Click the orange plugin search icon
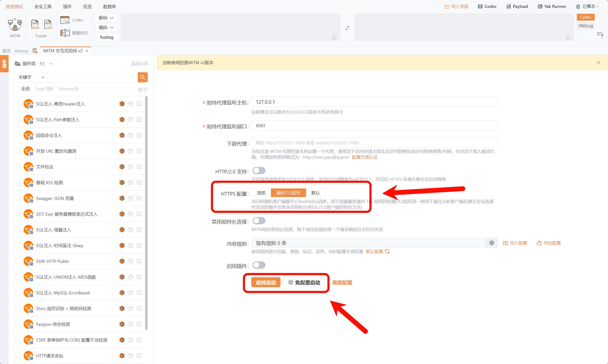This screenshot has width=608, height=364. pos(143,77)
